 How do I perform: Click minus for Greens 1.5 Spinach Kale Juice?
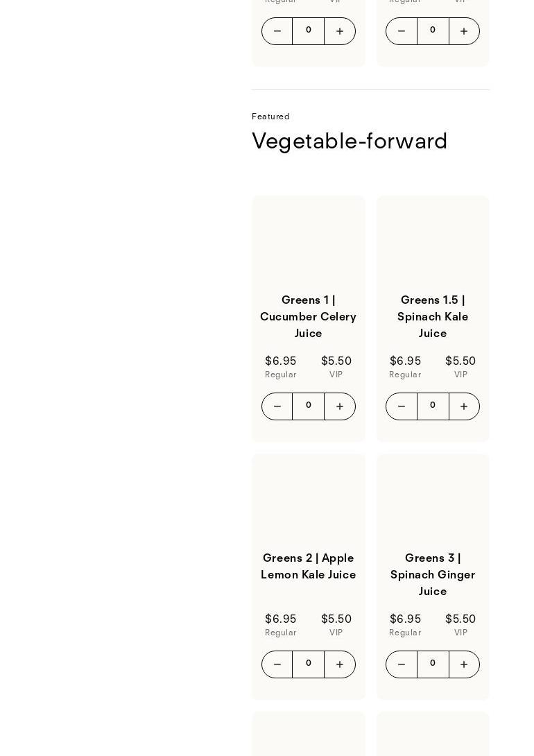402,406
